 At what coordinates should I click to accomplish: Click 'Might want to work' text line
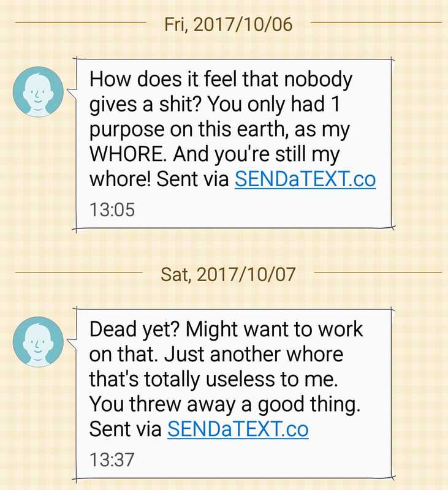274,330
